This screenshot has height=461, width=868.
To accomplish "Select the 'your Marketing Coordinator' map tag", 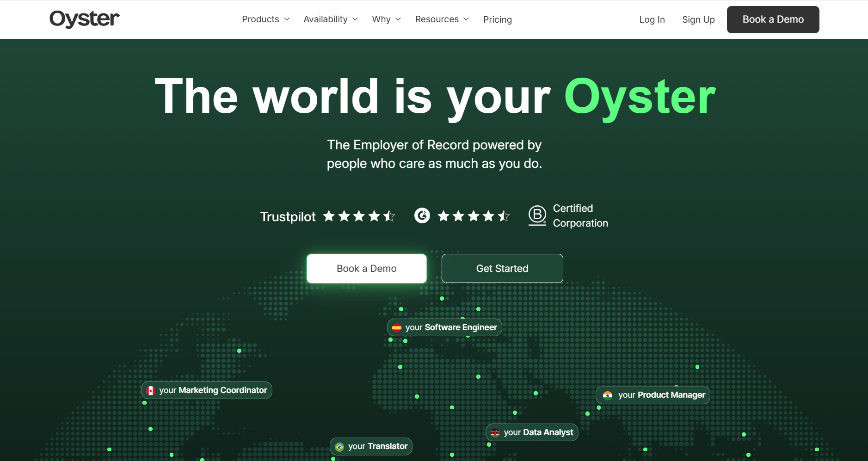I will [x=207, y=390].
